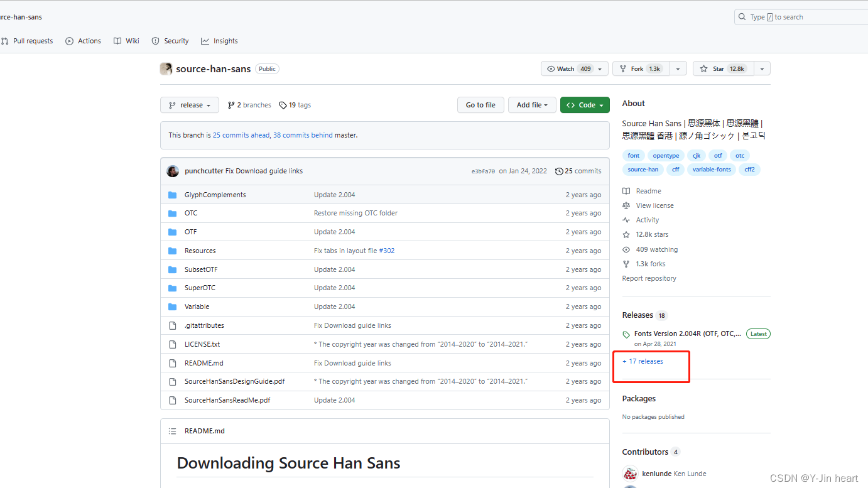Click the SourceHanSansDesignGuide.pdf file icon
Screen dimensions: 868x488
173,381
